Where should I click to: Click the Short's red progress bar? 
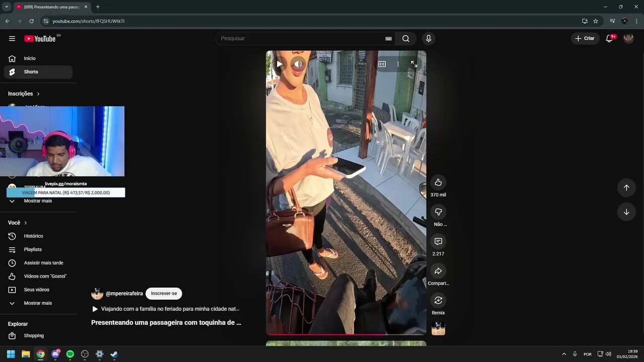click(346, 334)
